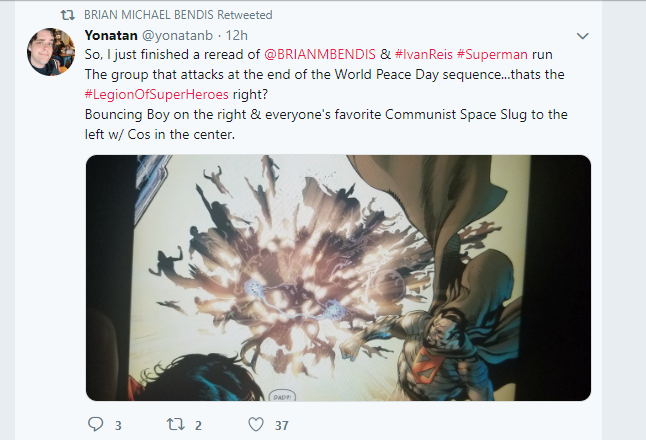Click the 12h timestamp of tweet
Screen dimensions: 646x440
[x=236, y=35]
